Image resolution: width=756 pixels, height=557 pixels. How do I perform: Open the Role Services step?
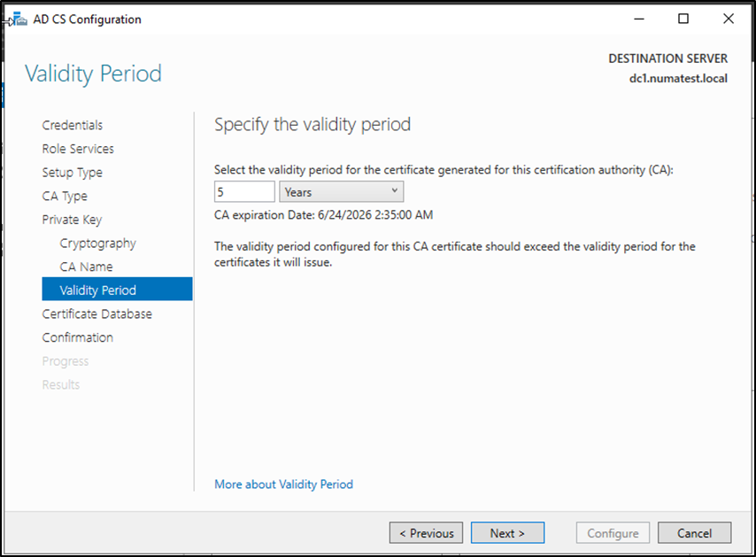point(78,149)
